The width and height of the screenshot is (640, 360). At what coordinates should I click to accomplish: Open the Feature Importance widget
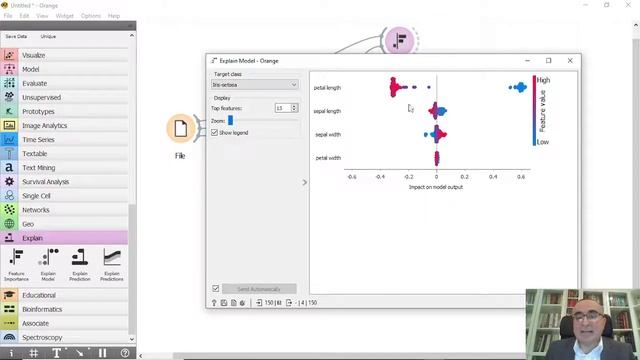click(16, 264)
